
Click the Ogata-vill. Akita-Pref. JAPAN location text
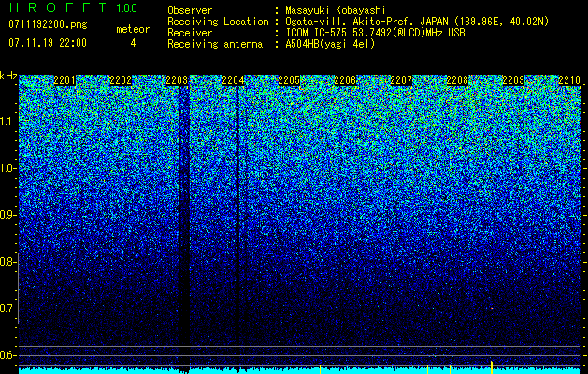click(417, 22)
